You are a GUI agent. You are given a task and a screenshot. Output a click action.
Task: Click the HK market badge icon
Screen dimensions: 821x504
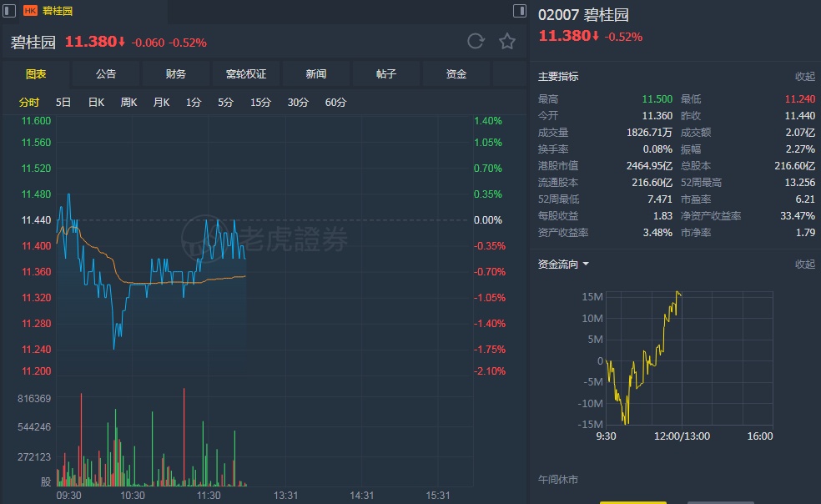click(x=30, y=11)
